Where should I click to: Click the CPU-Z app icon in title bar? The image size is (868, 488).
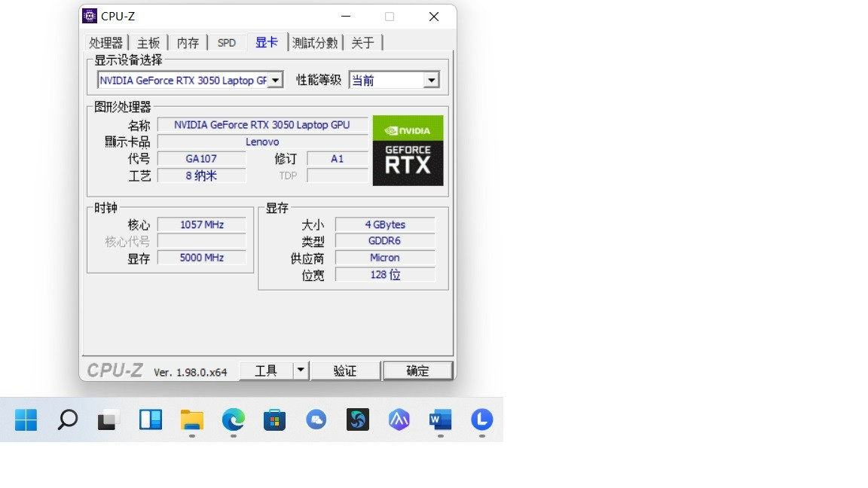coord(90,16)
